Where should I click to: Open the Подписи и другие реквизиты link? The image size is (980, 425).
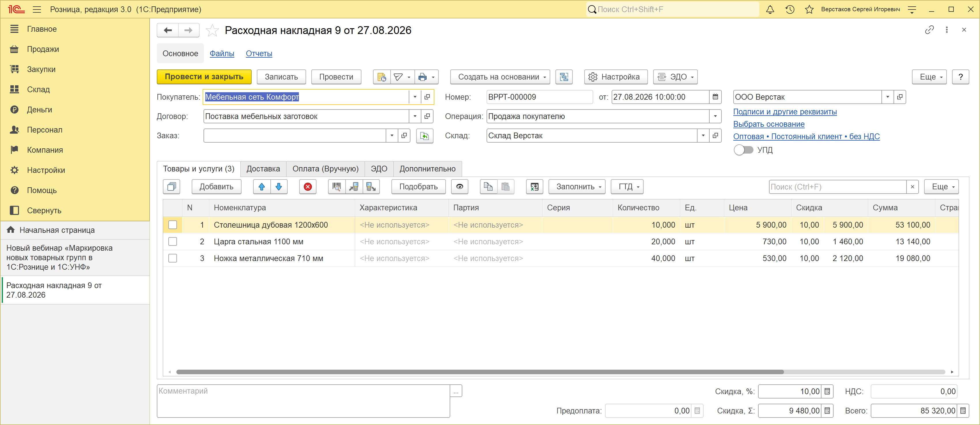tap(785, 112)
